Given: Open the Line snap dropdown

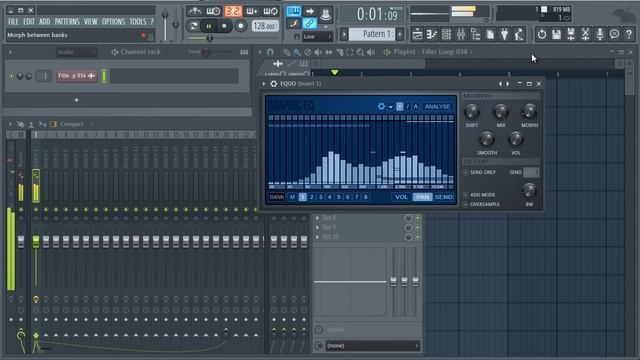Looking at the screenshot, I should (x=317, y=37).
